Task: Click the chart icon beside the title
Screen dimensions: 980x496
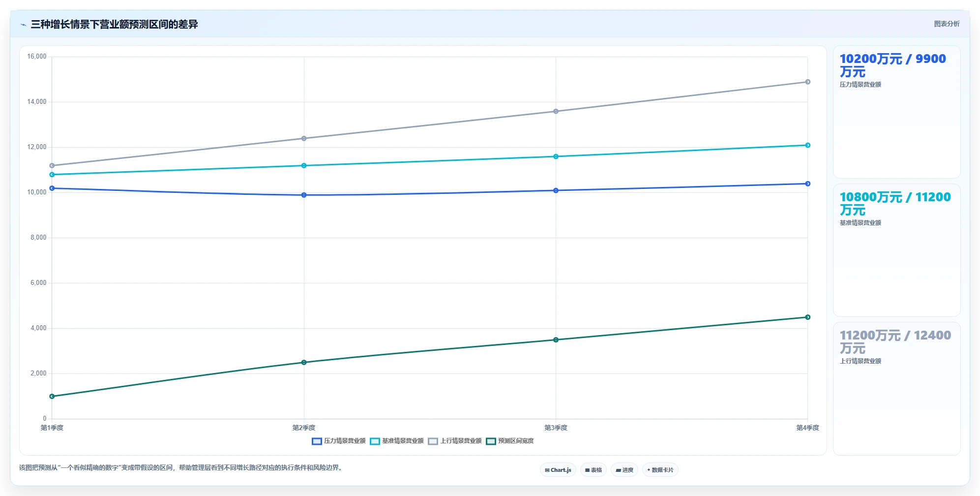Action: pos(23,25)
